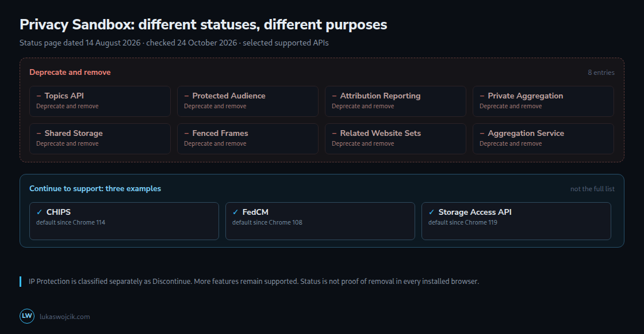Click 'Deprecate and remove' under Private Aggregation
The height and width of the screenshot is (334, 644).
point(511,106)
